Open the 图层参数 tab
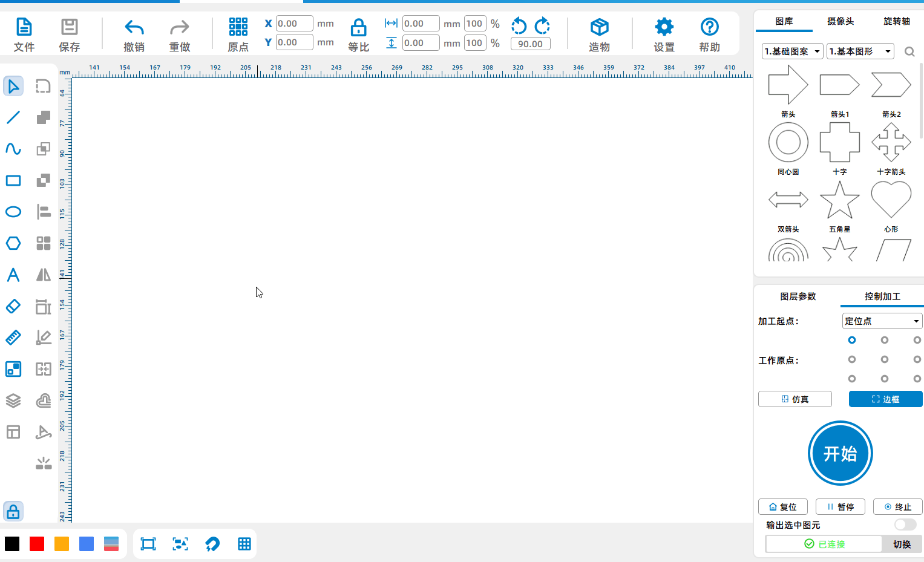The height and width of the screenshot is (562, 924). pyautogui.click(x=798, y=296)
